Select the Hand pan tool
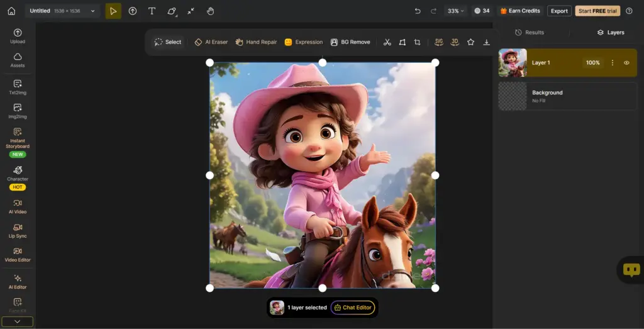Screen dimensions: 644x329 pyautogui.click(x=211, y=11)
